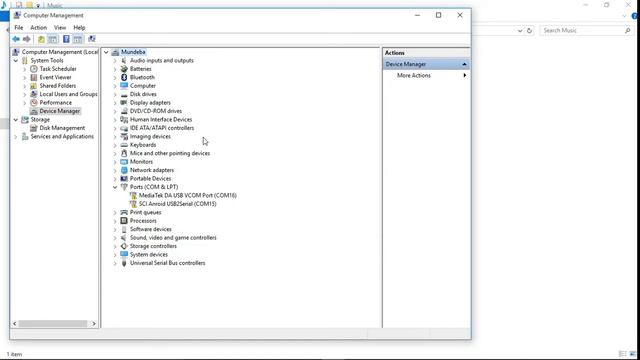The image size is (640, 360).
Task: Open the address bar dropdown in Explorer window
Action: click(x=520, y=31)
